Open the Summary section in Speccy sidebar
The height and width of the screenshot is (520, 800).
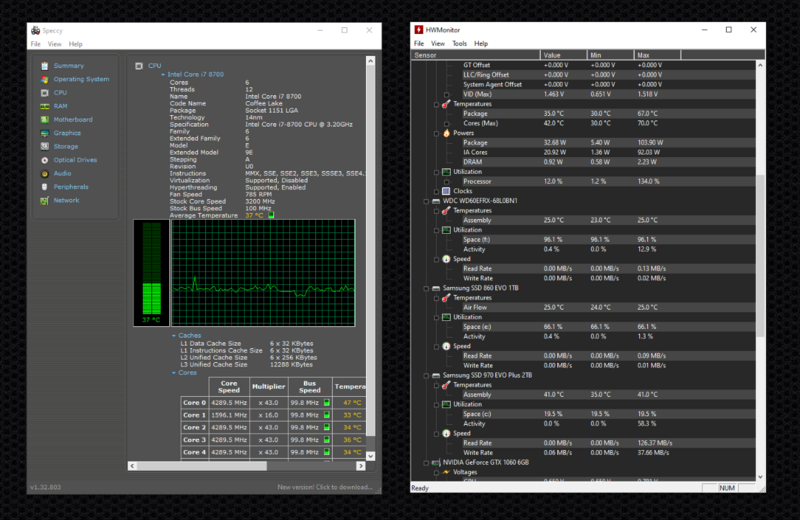point(68,66)
